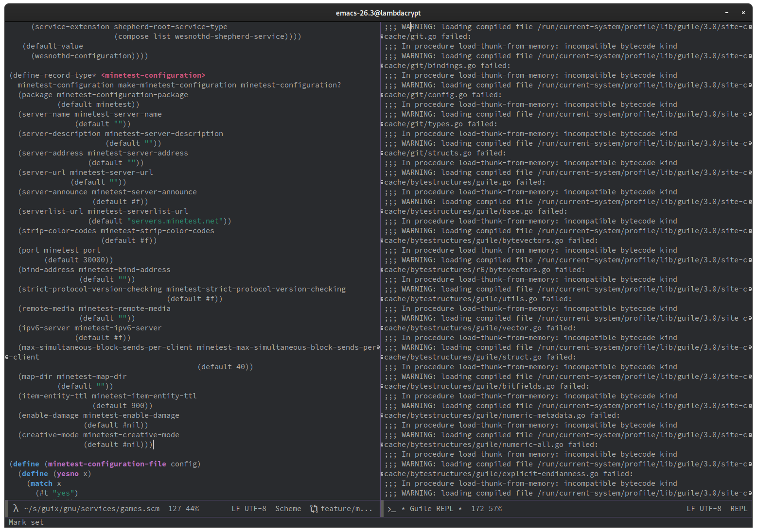Screen dimensions: 757x532
Task: Click the lambda icon in the left modeline
Action: click(x=16, y=509)
